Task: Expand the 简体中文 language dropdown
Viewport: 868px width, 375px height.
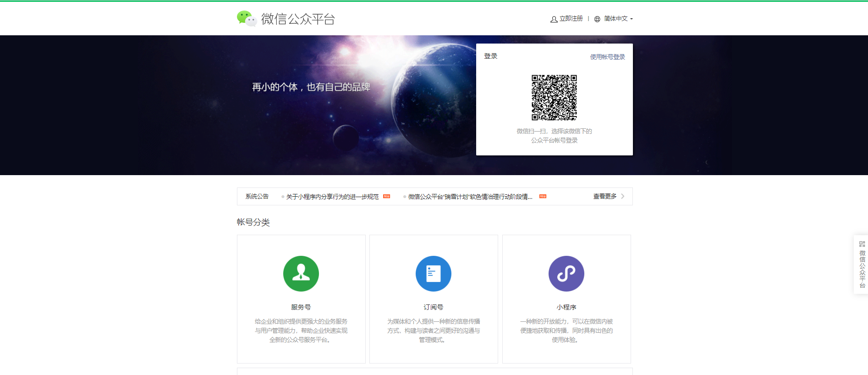Action: click(618, 18)
